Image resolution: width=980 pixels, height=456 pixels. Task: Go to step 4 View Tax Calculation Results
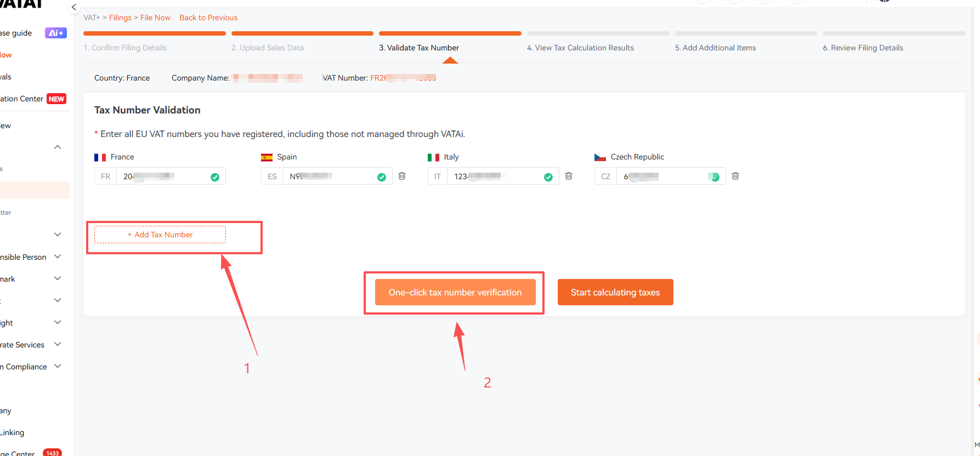pyautogui.click(x=580, y=48)
